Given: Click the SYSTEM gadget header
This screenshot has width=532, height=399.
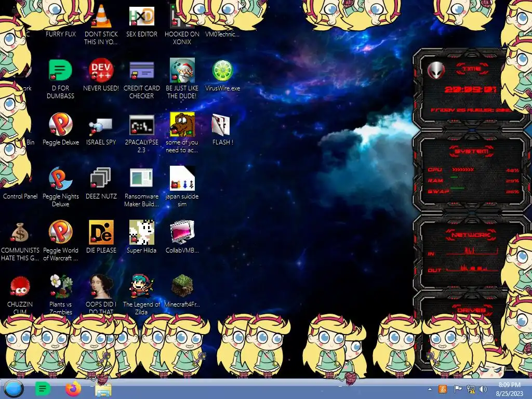Looking at the screenshot, I should point(472,151).
